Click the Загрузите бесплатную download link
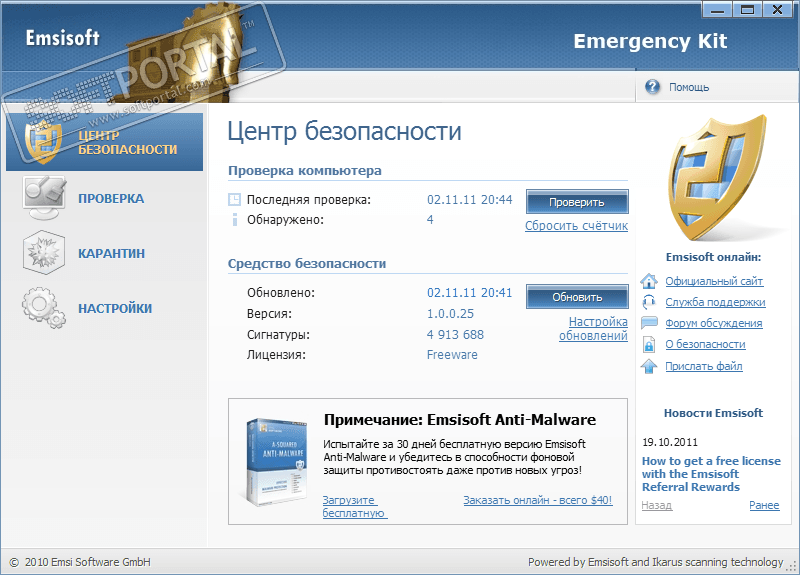800x575 pixels. pyautogui.click(x=355, y=507)
